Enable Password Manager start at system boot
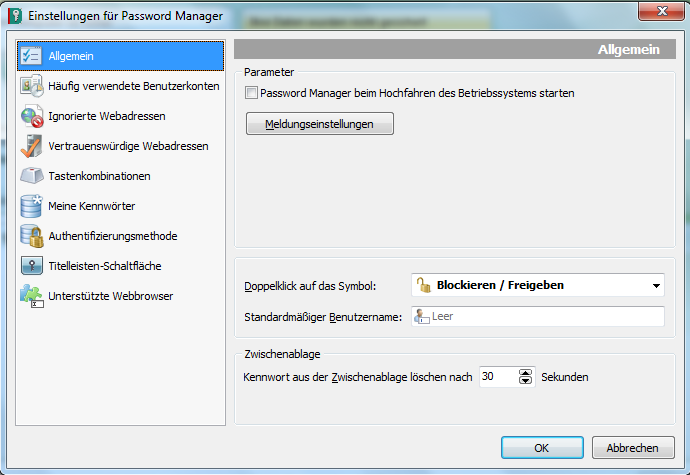The width and height of the screenshot is (690, 475). coord(252,93)
